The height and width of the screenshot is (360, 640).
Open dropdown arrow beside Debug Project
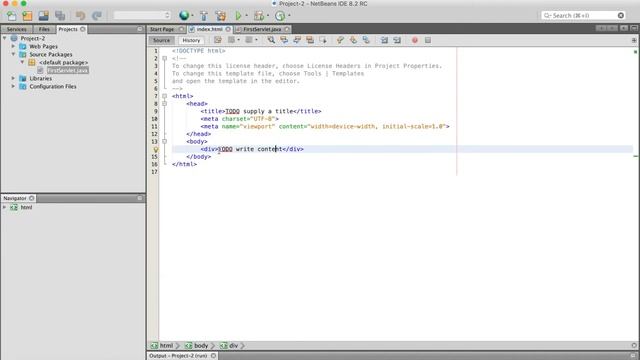point(268,16)
